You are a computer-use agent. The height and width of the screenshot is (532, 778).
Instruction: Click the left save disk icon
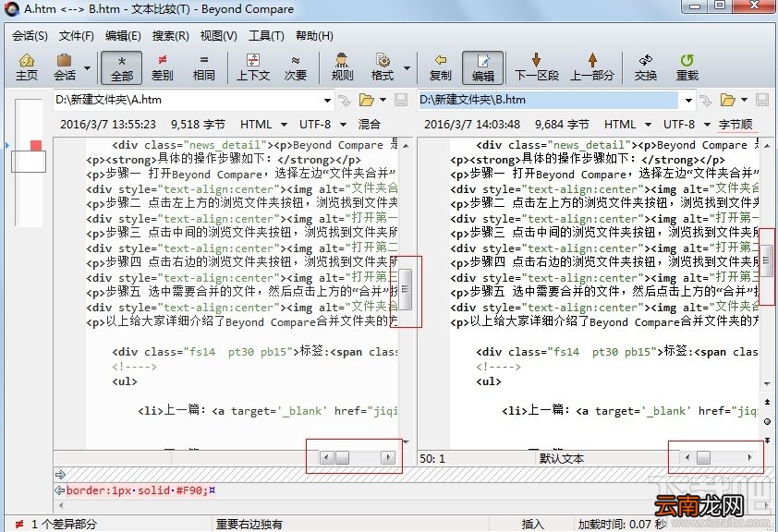pos(400,100)
